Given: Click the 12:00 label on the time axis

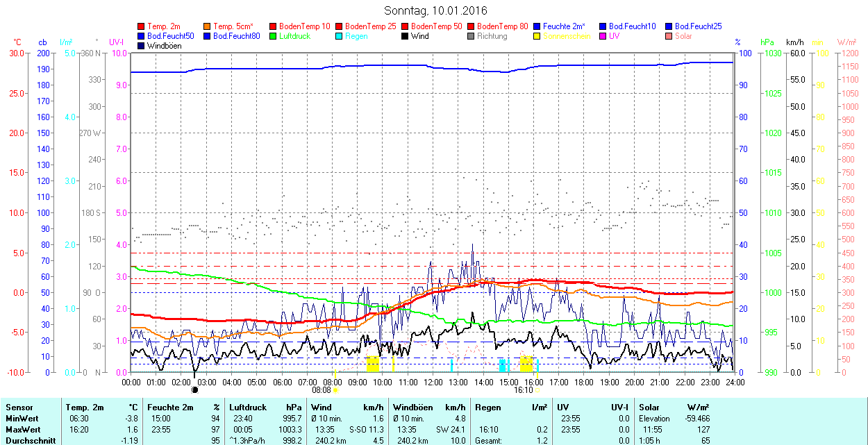Looking at the screenshot, I should (x=433, y=382).
